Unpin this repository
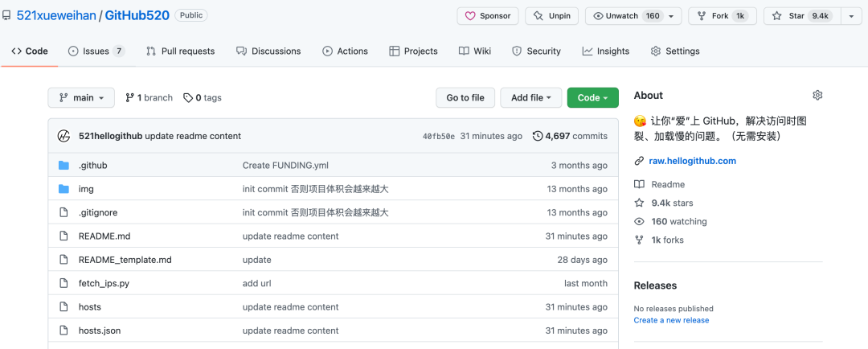This screenshot has width=868, height=349. 552,16
